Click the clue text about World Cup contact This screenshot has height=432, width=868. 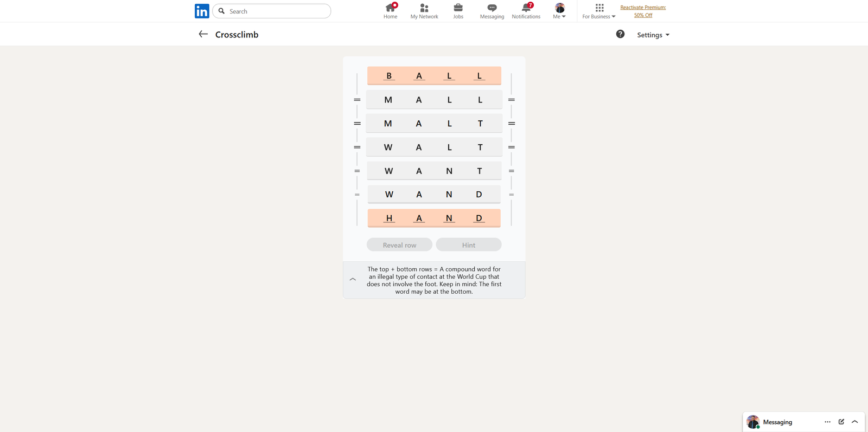(434, 280)
